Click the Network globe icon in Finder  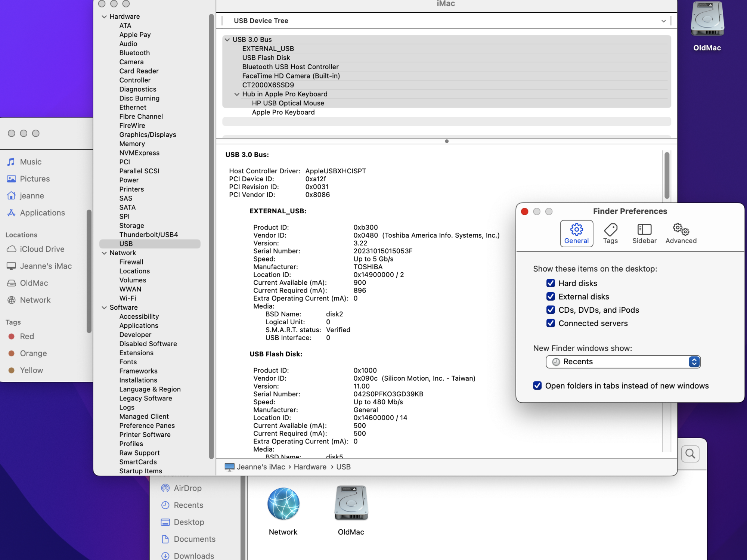[283, 504]
